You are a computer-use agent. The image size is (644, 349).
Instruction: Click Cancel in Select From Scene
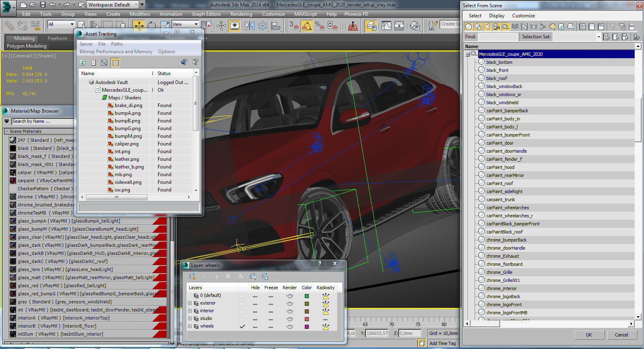click(621, 335)
